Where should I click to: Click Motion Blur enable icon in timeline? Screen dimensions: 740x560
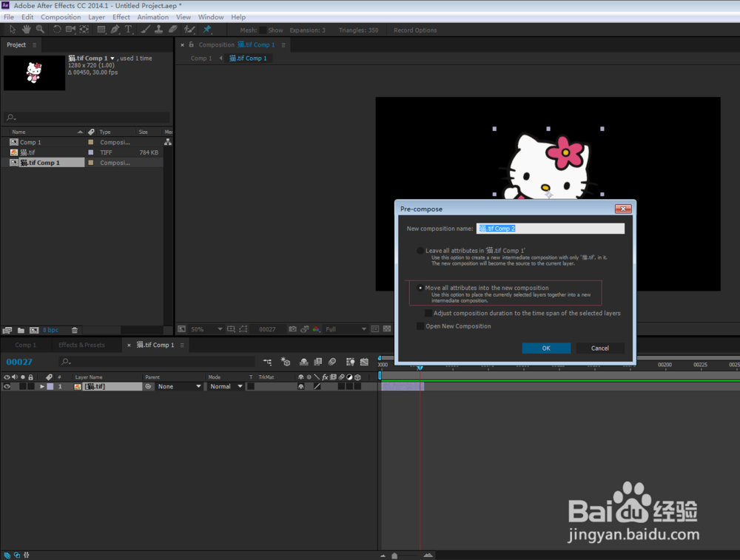(332, 362)
